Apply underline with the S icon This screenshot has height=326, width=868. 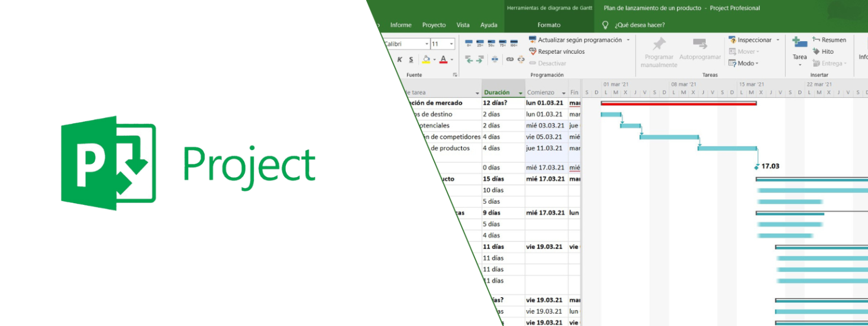click(x=411, y=59)
